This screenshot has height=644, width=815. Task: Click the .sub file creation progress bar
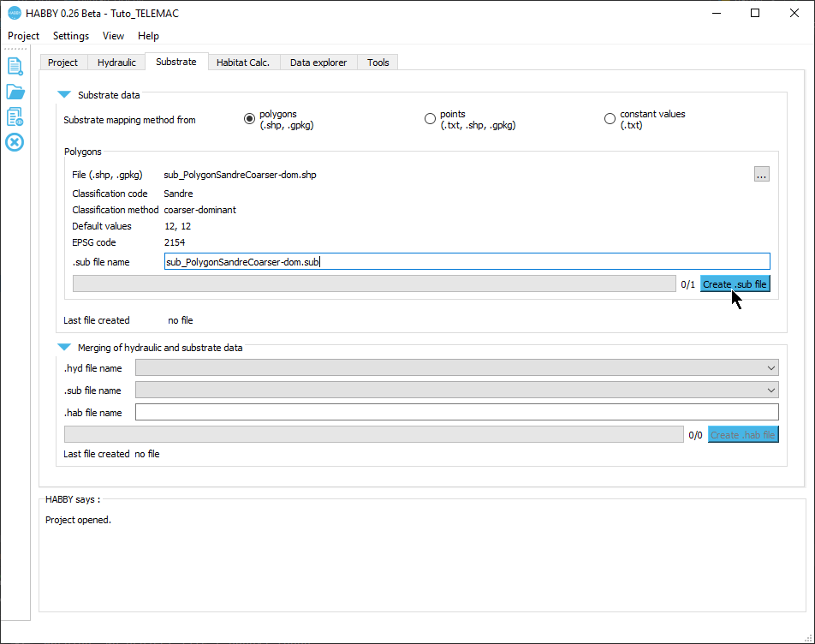click(x=373, y=284)
